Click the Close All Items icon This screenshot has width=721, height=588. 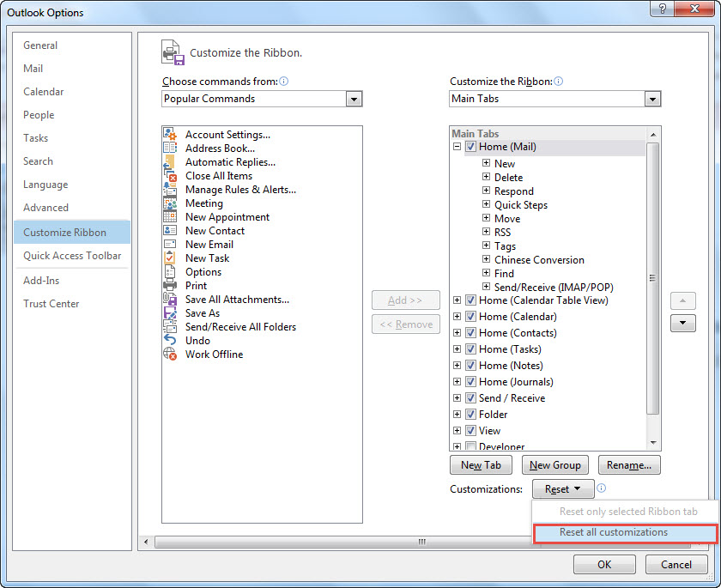click(x=170, y=176)
